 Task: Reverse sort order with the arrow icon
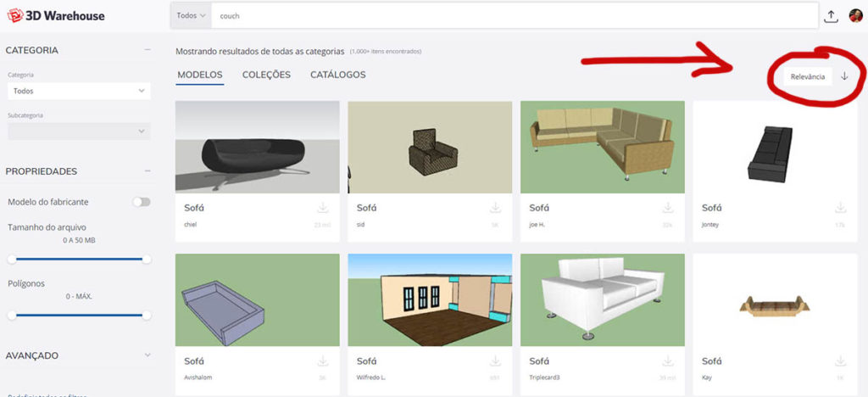[844, 76]
